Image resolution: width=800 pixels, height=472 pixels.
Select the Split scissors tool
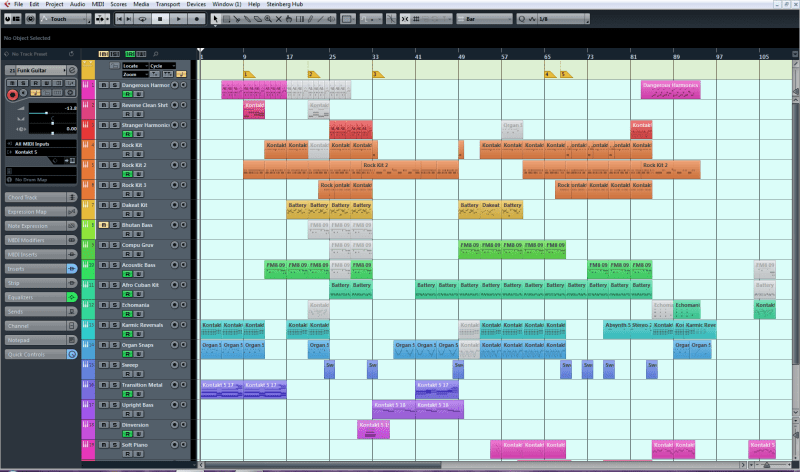click(x=237, y=19)
